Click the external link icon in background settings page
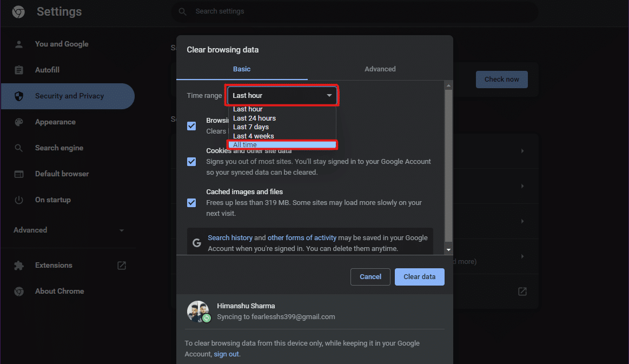629x364 pixels. (x=522, y=292)
